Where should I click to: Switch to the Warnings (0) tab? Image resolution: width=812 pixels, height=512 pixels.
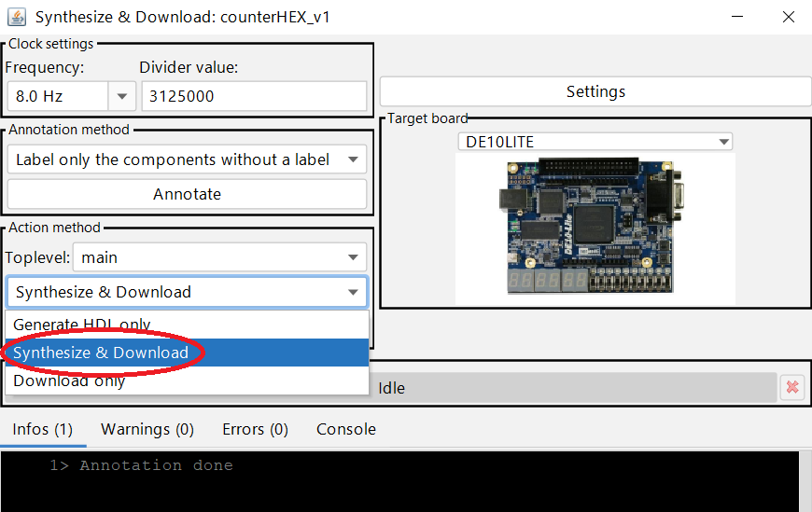(147, 429)
